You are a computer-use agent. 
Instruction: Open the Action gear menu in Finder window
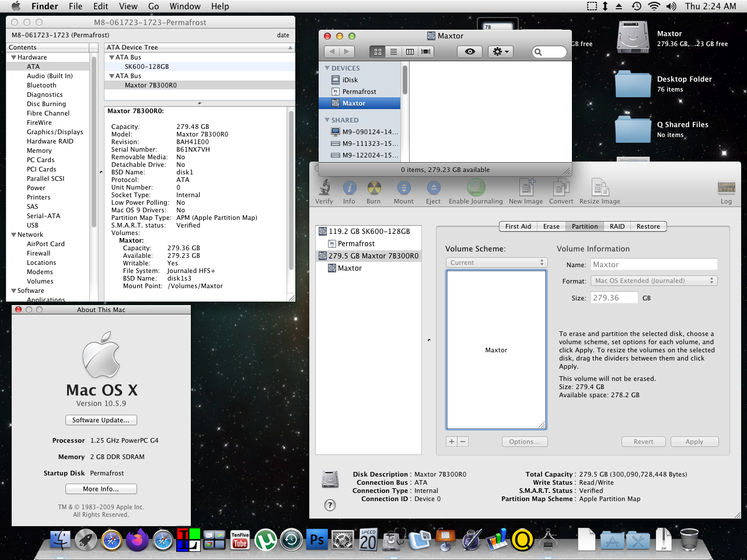click(x=501, y=52)
